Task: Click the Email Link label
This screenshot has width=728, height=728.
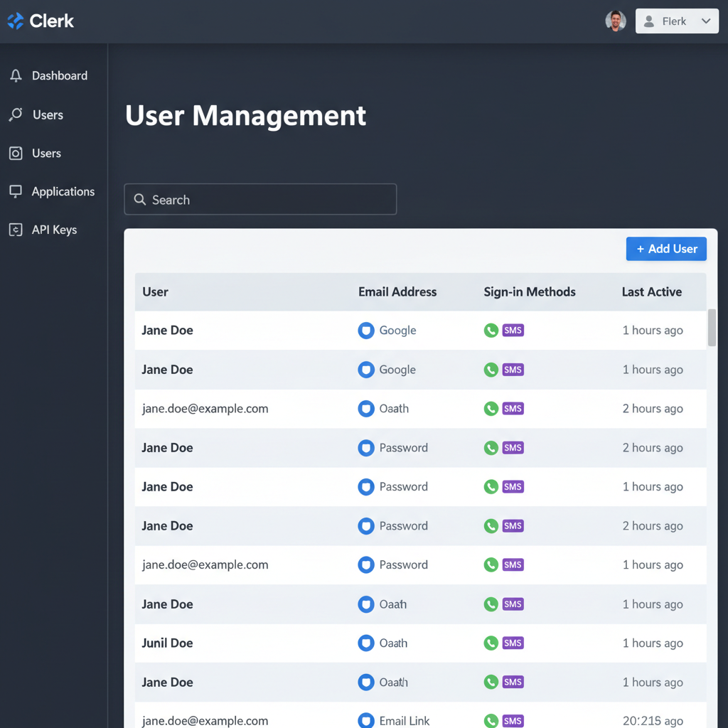Action: click(405, 721)
